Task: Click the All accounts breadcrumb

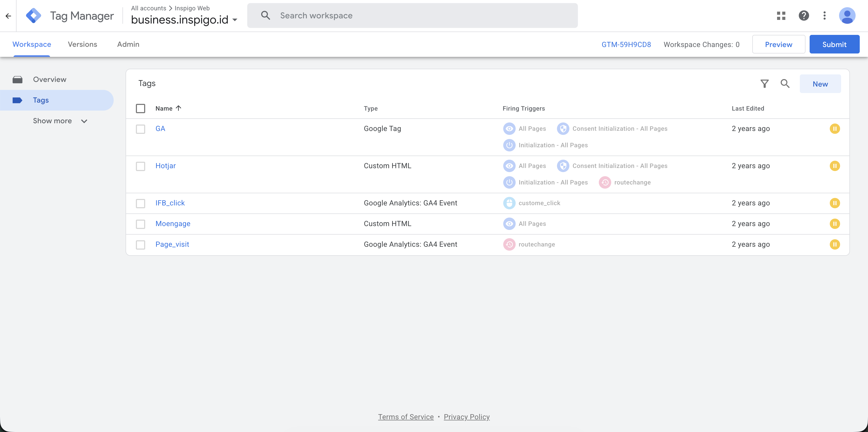Action: pyautogui.click(x=149, y=8)
